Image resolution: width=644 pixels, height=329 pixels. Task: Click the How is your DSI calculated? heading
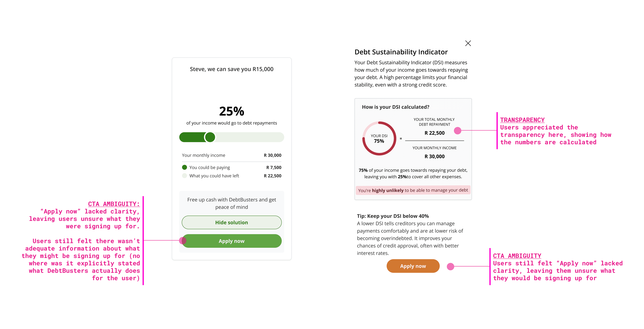(395, 107)
